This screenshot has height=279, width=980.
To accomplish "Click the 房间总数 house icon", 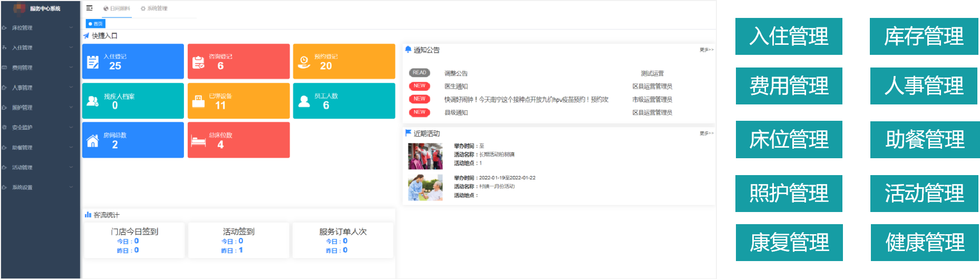I will 93,140.
